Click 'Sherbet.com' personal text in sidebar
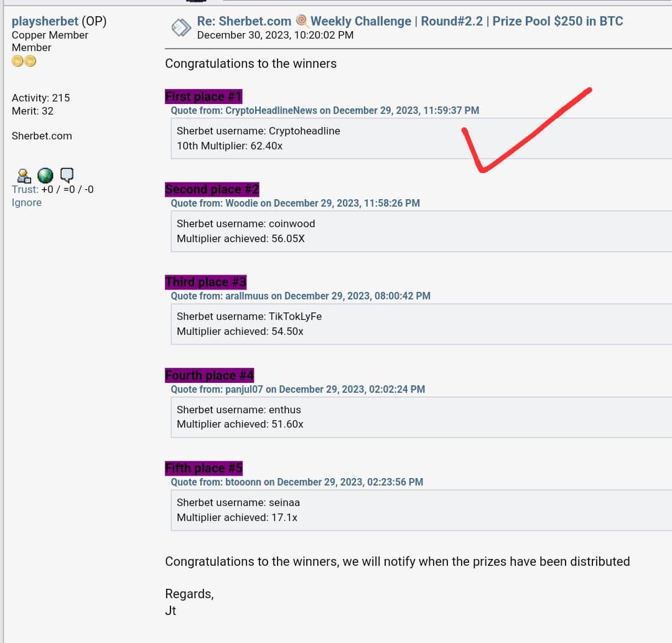Screen dimensions: 672x643 coord(42,136)
